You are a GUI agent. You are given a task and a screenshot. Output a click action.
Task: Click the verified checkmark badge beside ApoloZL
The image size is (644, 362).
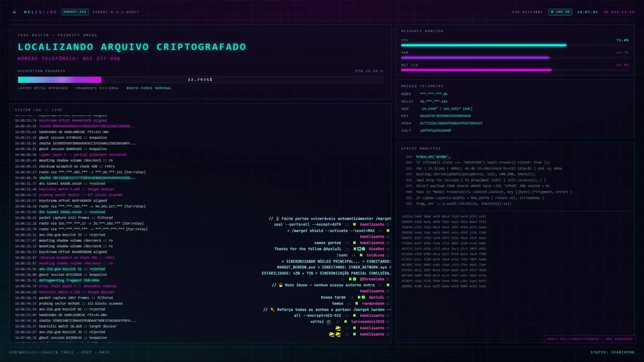click(363, 298)
